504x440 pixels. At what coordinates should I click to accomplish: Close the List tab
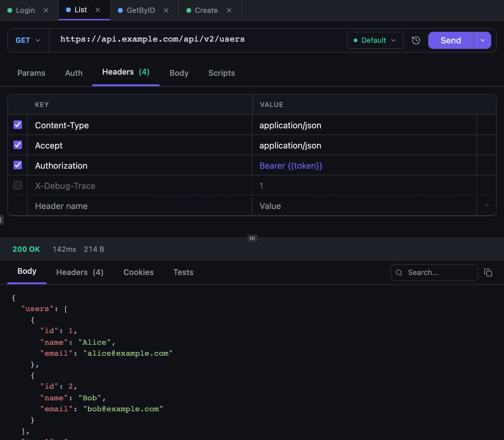click(x=98, y=10)
